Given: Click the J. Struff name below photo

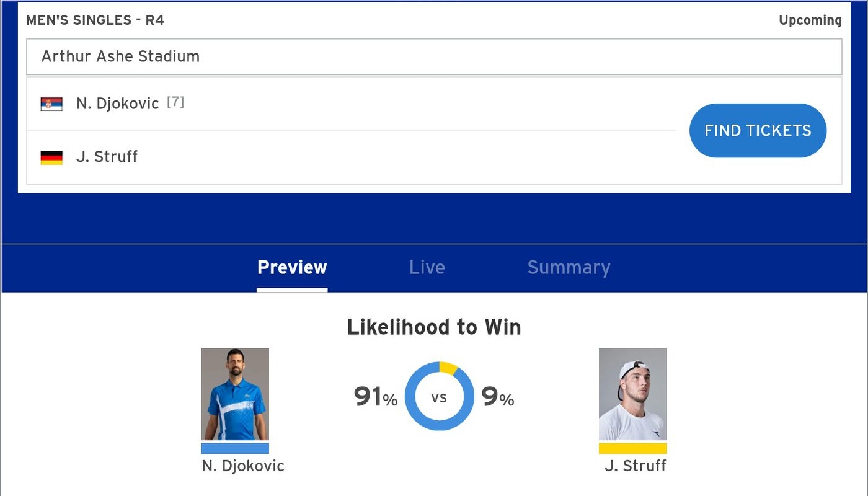Looking at the screenshot, I should (635, 466).
